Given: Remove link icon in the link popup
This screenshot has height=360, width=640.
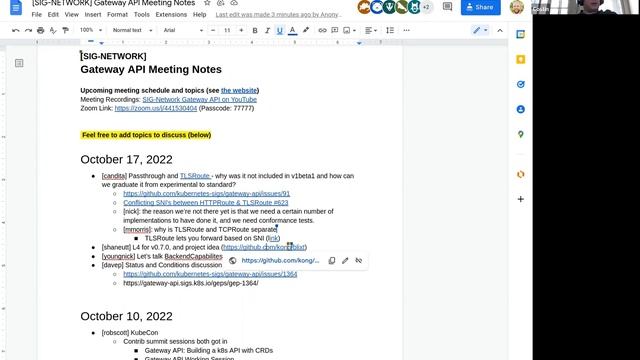Looking at the screenshot, I should pos(359,260).
